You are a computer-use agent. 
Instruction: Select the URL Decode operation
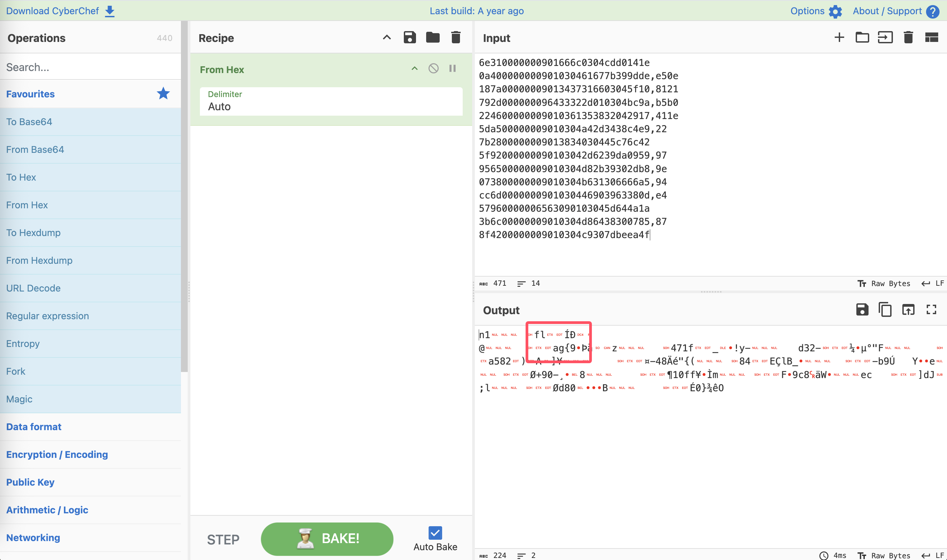[x=91, y=288]
